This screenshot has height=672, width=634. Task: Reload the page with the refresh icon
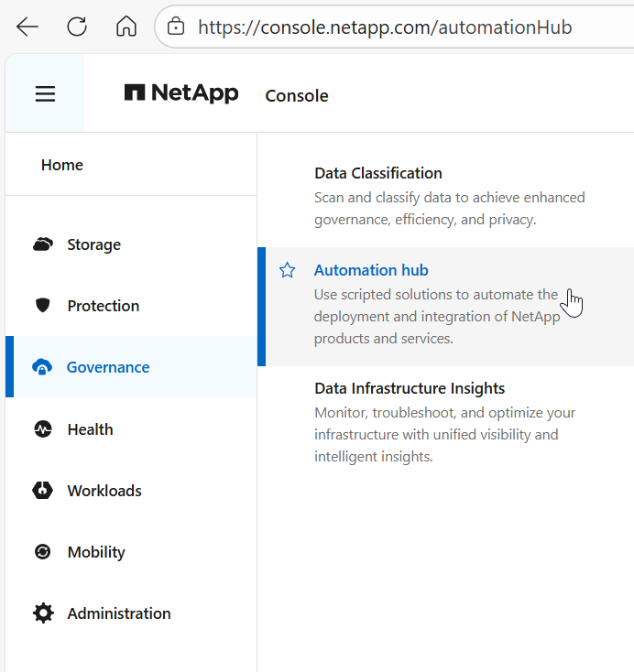[77, 27]
